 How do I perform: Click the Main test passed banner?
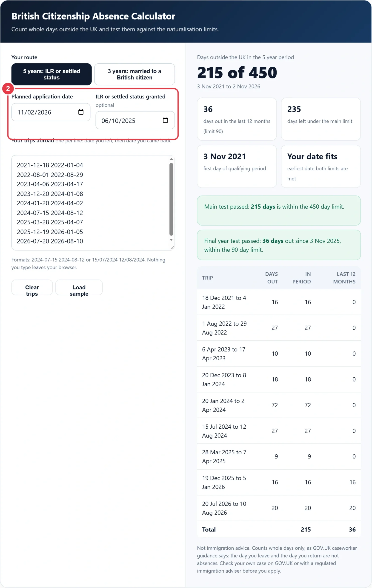pyautogui.click(x=279, y=210)
